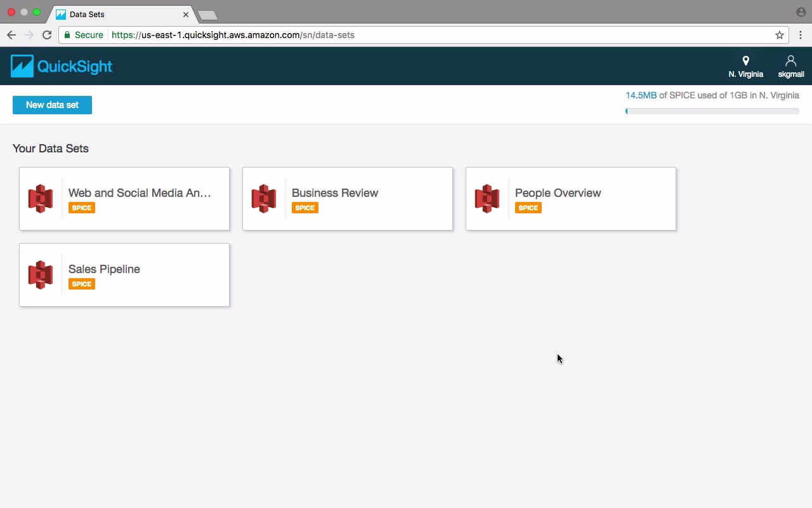Click the Chrome profile avatar icon

pyautogui.click(x=801, y=12)
